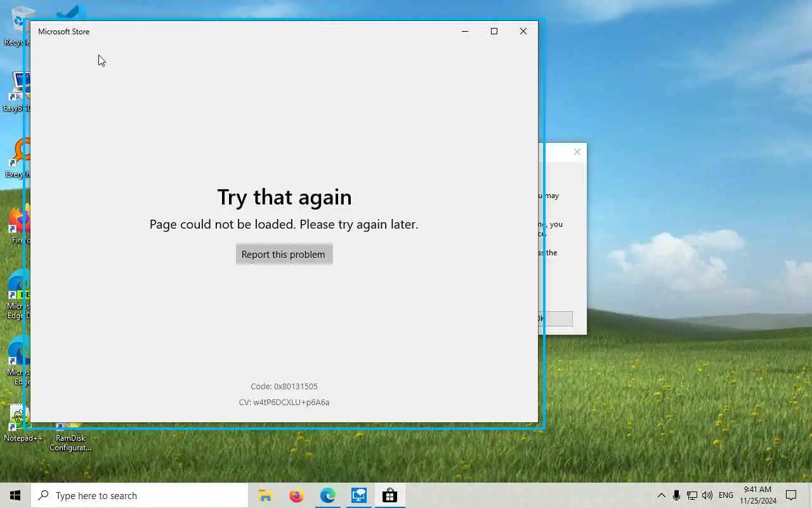
Task: Show hidden system tray icons
Action: [x=661, y=495]
